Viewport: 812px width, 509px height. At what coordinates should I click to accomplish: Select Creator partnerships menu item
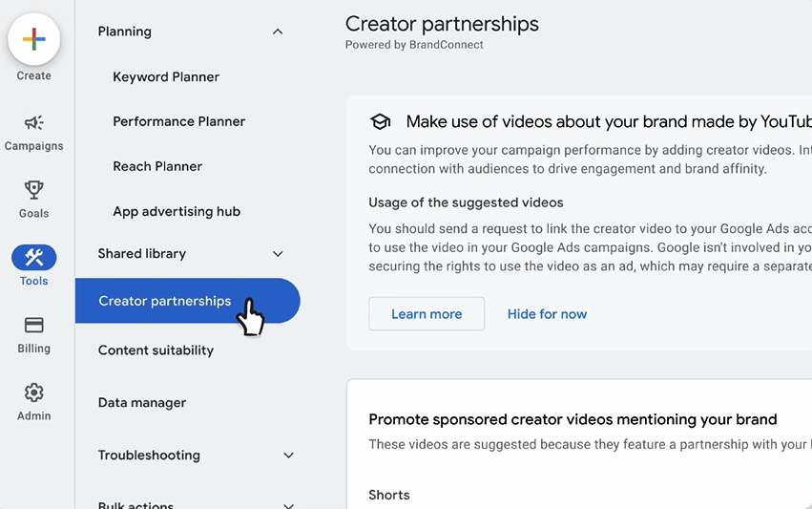tap(187, 301)
